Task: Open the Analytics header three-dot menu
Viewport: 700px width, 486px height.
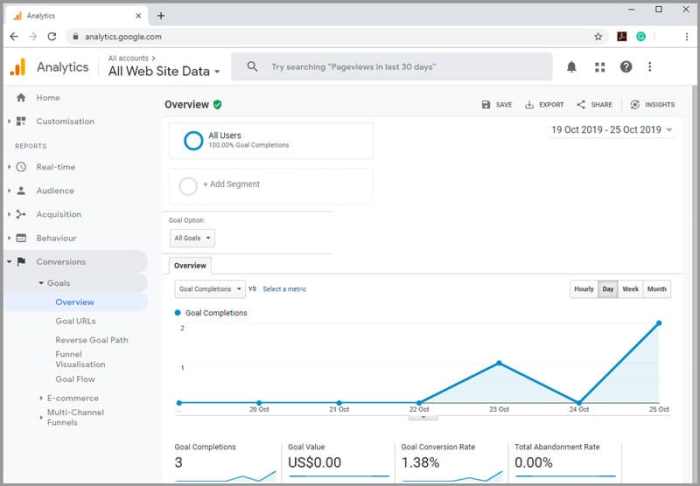Action: [650, 67]
